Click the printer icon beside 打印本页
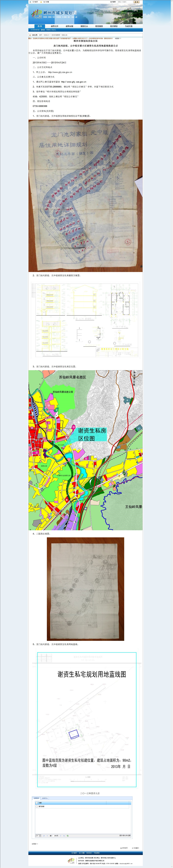The image size is (173, 868). (121, 848)
